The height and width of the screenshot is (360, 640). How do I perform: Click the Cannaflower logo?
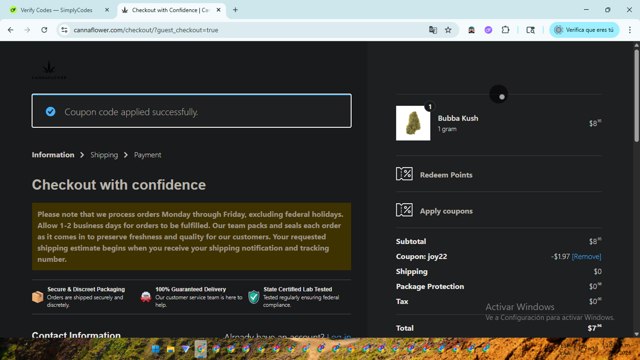[x=49, y=70]
